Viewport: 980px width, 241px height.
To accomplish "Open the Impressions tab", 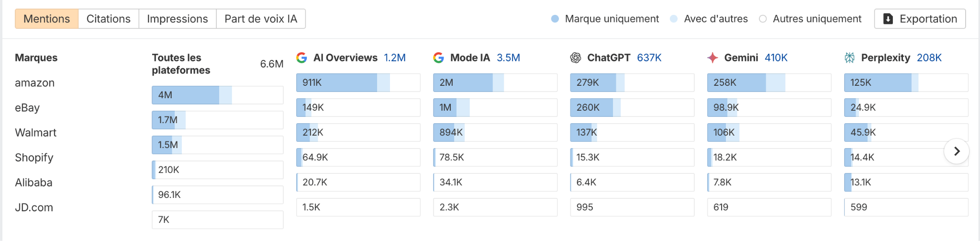I will click(178, 19).
